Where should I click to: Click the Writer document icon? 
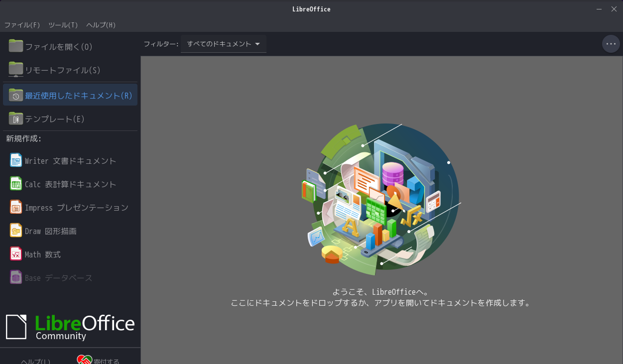16,160
